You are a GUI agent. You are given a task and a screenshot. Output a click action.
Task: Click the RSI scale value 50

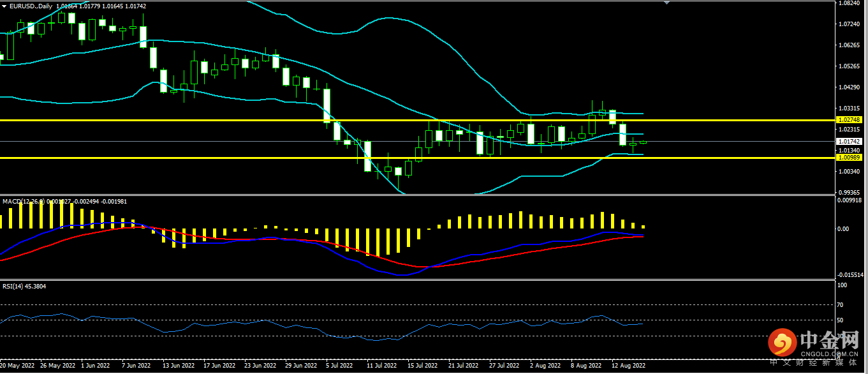[841, 320]
